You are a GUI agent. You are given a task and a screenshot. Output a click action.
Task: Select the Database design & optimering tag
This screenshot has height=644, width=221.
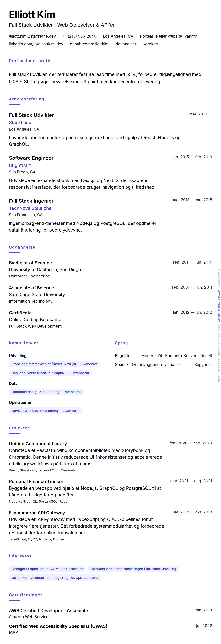46,392
